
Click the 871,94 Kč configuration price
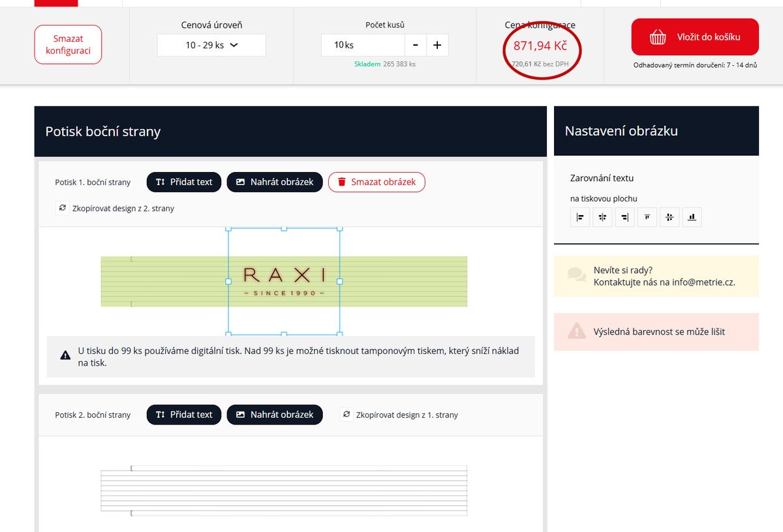540,46
